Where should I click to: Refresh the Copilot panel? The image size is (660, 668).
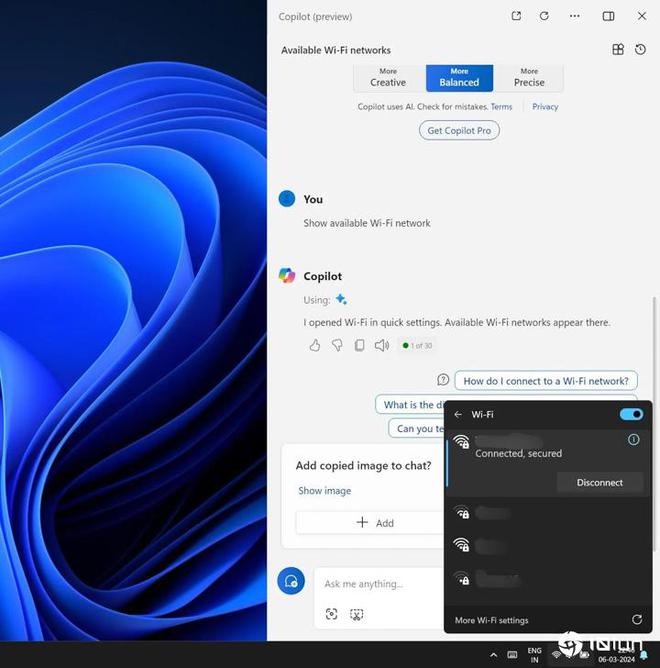pyautogui.click(x=544, y=16)
